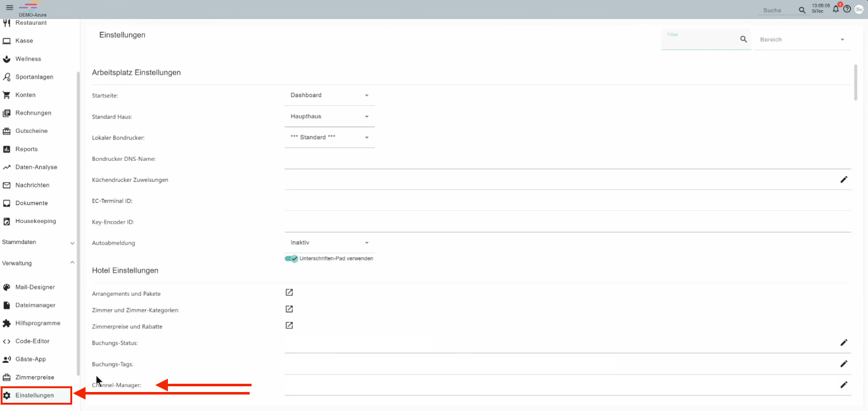Expand the Stammdaten sidebar section

(x=38, y=242)
